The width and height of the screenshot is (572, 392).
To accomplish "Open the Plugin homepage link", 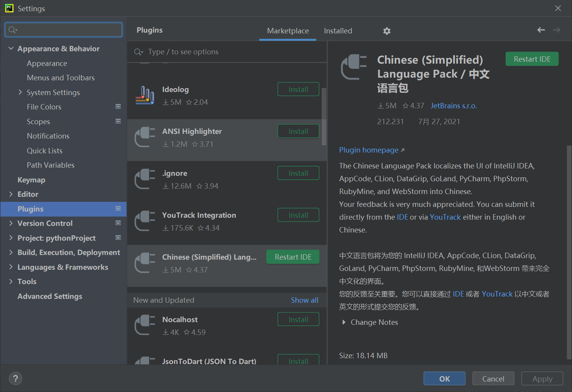I will coord(371,150).
